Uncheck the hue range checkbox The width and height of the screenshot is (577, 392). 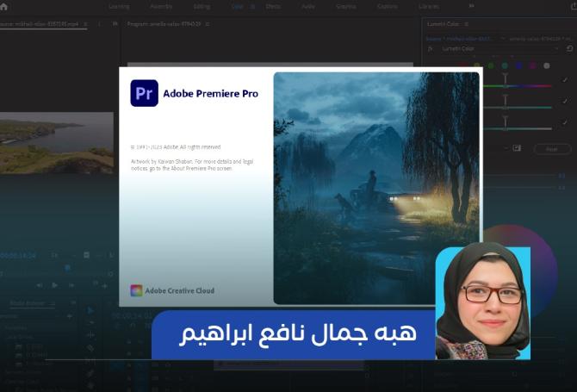point(565,79)
